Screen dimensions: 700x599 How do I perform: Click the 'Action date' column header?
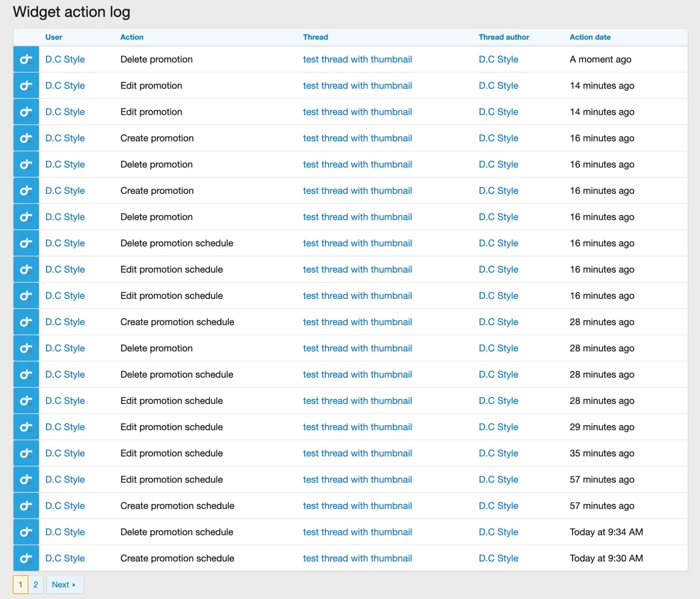590,37
